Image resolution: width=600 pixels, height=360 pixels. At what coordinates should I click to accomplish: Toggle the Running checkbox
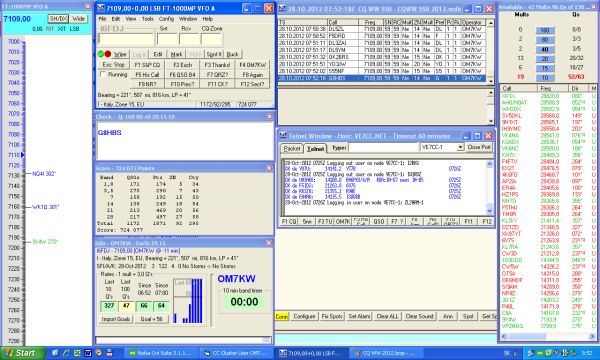pos(103,74)
